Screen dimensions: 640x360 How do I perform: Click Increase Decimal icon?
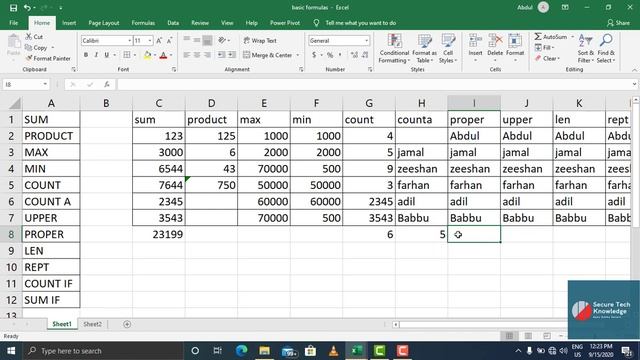(354, 55)
